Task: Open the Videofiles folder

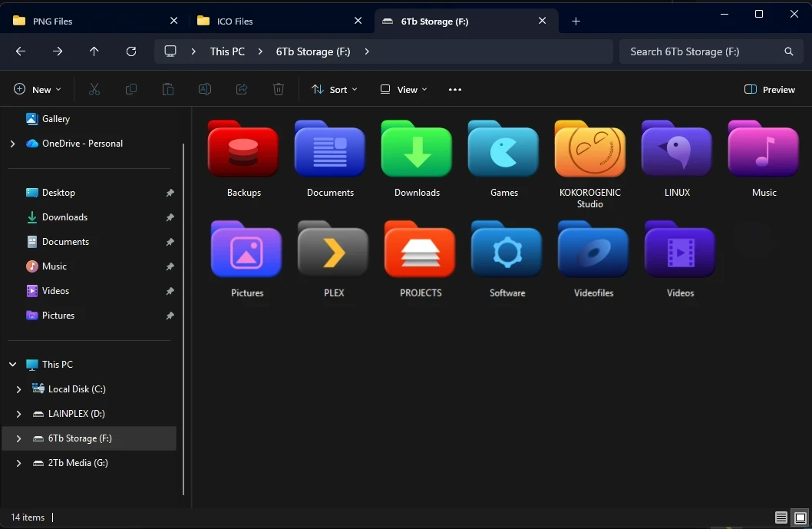Action: (593, 250)
